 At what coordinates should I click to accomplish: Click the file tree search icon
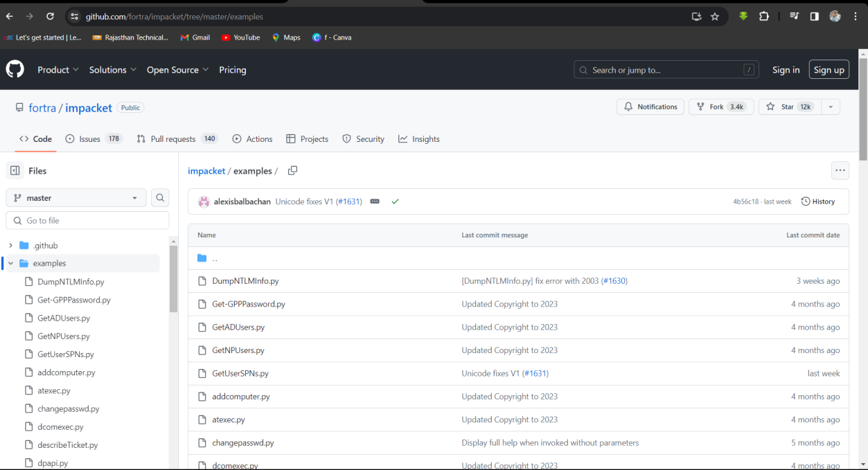pyautogui.click(x=160, y=198)
